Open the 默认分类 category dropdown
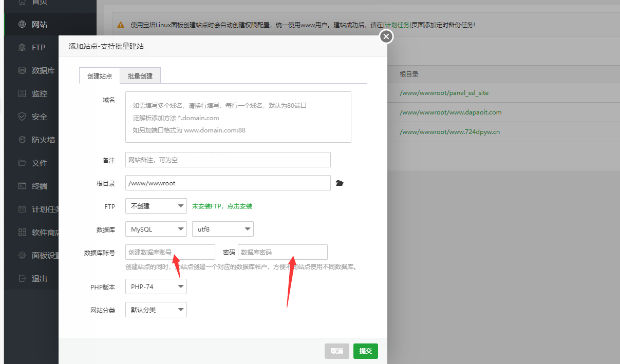This screenshot has width=620, height=364. point(156,310)
